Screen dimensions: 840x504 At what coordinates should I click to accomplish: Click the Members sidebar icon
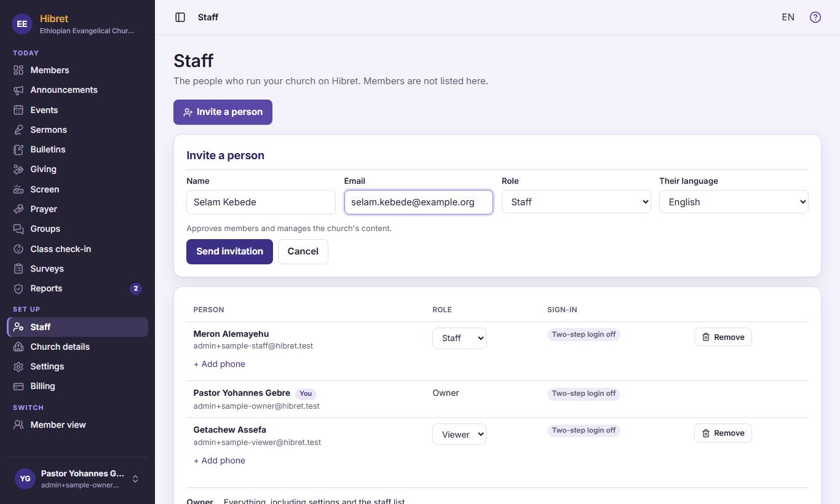[x=18, y=70]
